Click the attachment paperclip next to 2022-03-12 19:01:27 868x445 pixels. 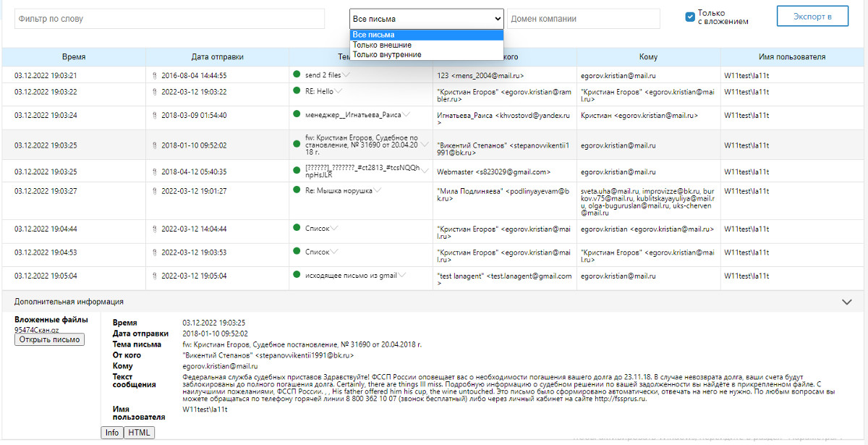pyautogui.click(x=155, y=191)
